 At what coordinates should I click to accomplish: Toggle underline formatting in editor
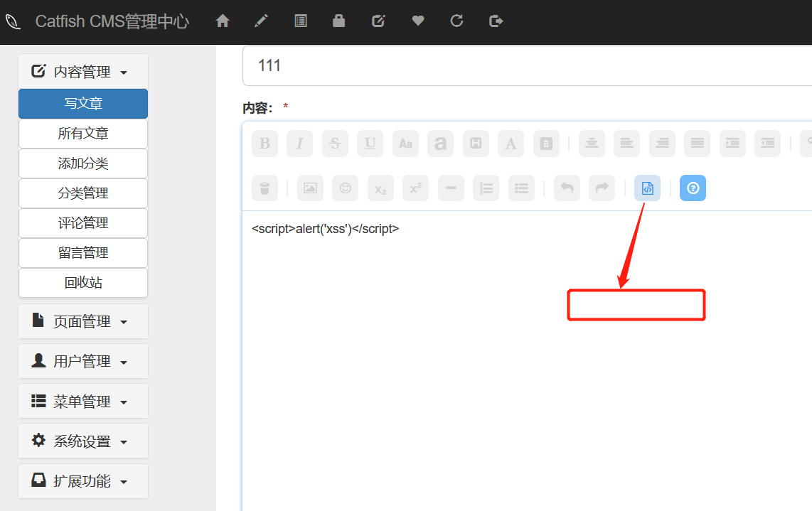coord(370,144)
